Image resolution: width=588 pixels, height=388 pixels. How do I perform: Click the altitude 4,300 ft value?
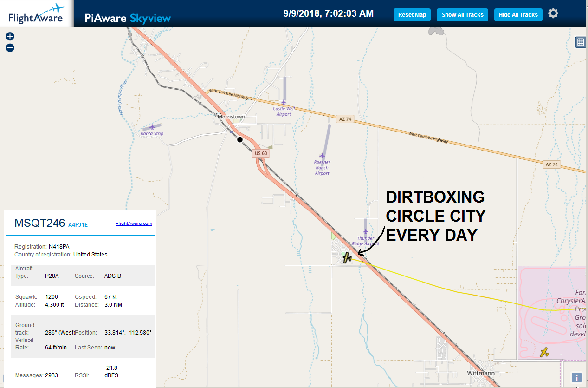click(54, 305)
